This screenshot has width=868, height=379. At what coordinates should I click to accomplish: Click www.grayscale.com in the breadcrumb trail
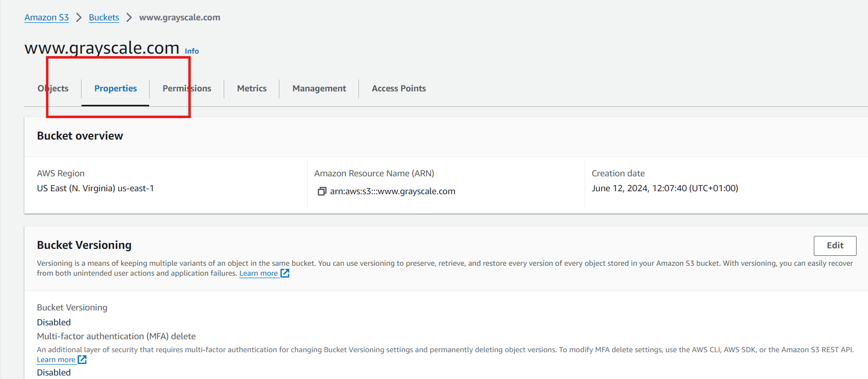179,17
